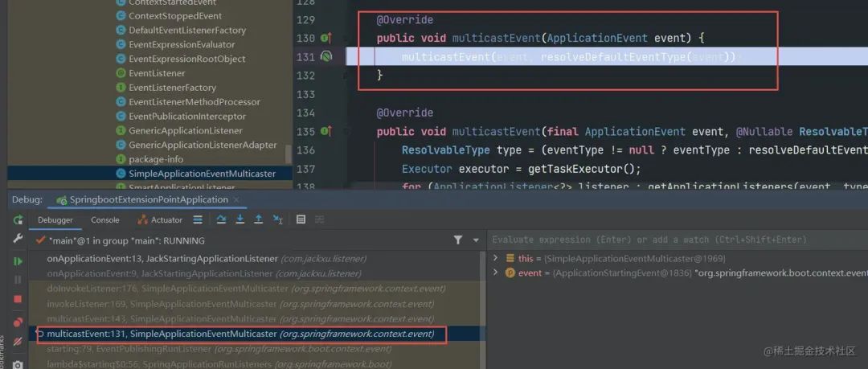Switch to the Actuator tab
This screenshot has height=369, width=868.
click(160, 220)
